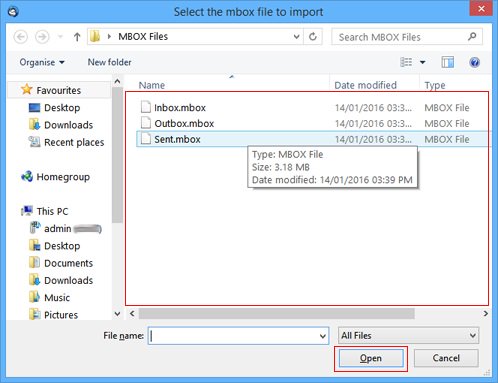The image size is (498, 383).
Task: Click navigation pane scroll up arrow
Action: pos(117,81)
